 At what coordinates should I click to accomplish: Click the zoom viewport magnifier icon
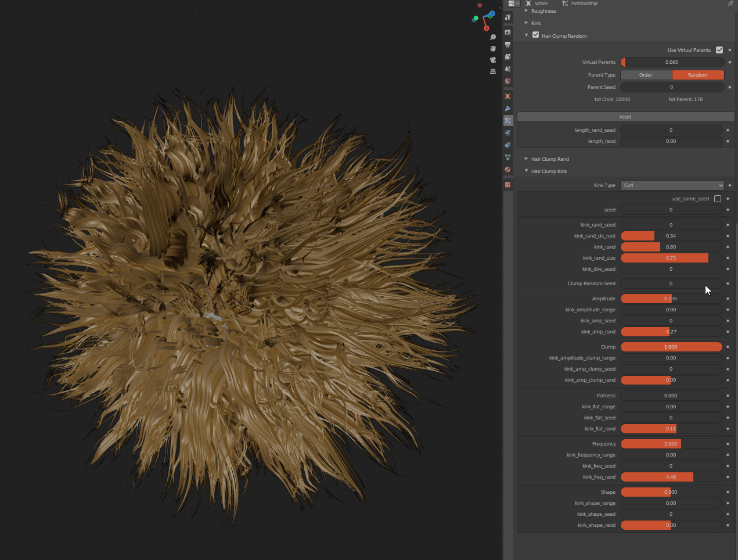[x=493, y=37]
